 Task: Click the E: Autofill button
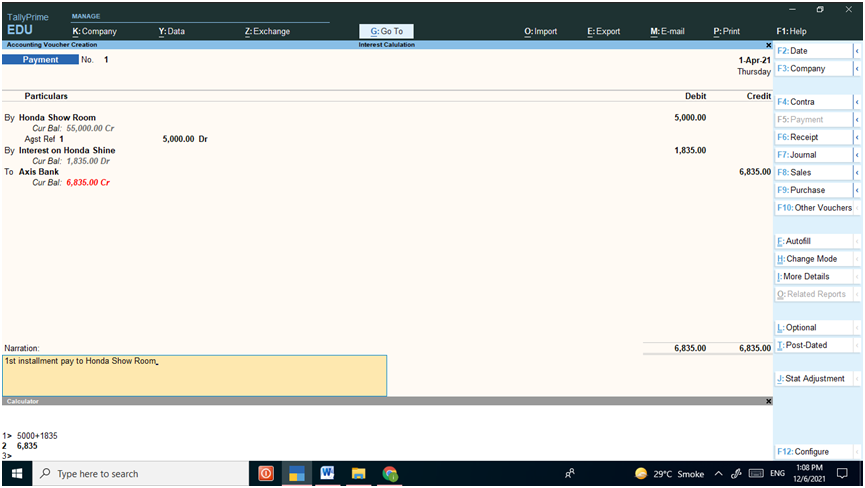tap(814, 242)
